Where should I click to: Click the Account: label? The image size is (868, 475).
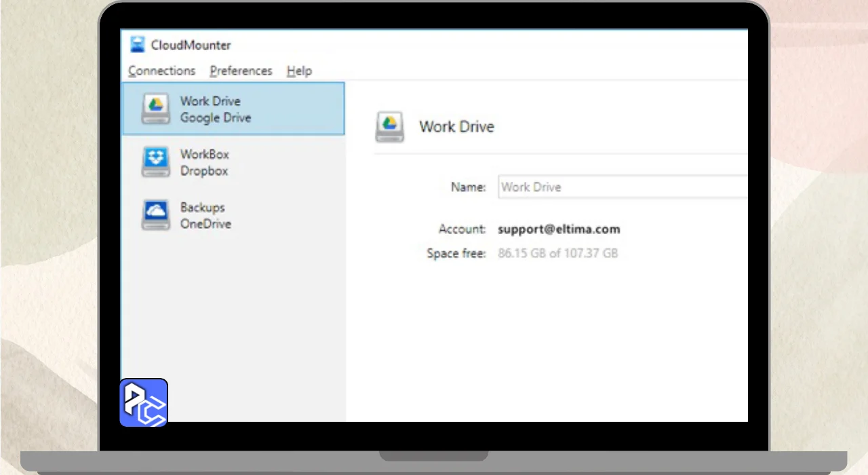[x=462, y=229]
